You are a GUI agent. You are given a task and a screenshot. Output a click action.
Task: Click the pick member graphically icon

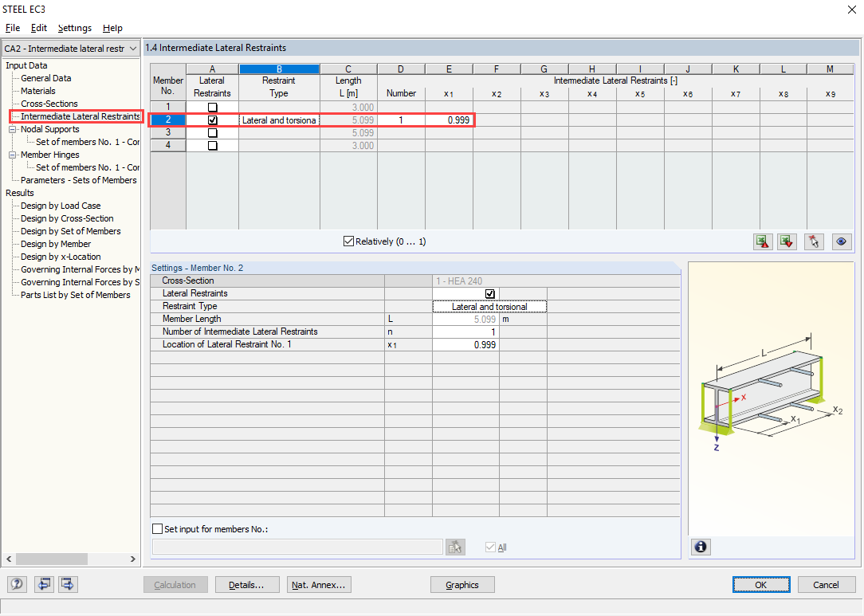(814, 241)
